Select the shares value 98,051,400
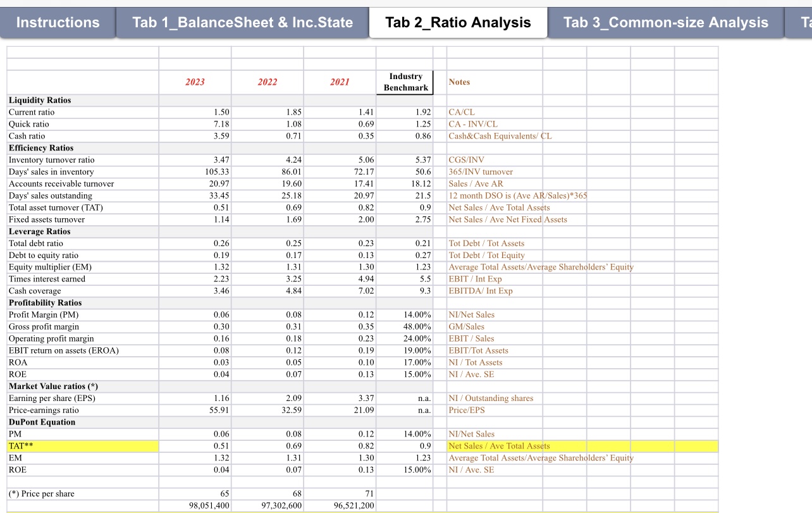The width and height of the screenshot is (812, 513). [x=195, y=506]
